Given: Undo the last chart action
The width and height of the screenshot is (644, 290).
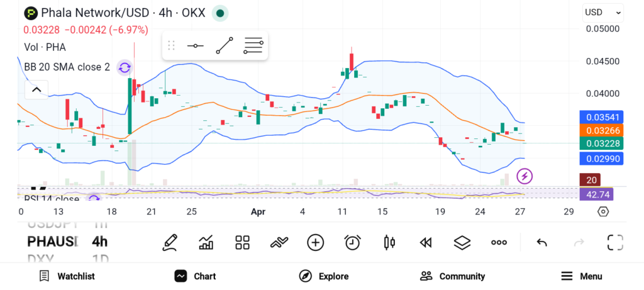Looking at the screenshot, I should point(541,242).
